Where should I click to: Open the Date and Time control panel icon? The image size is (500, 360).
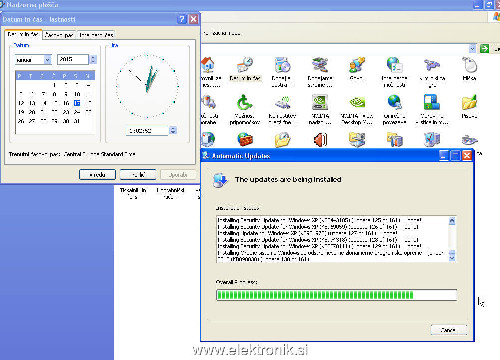(245, 64)
